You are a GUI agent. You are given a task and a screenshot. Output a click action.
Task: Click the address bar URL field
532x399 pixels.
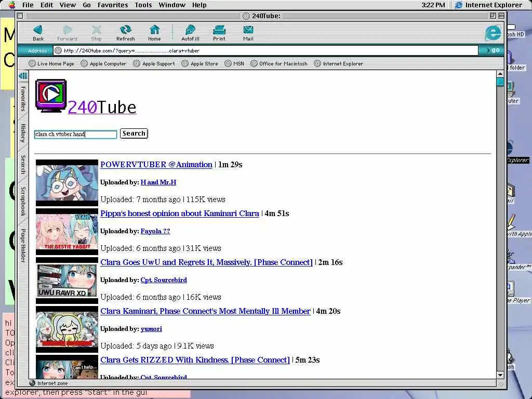[x=265, y=50]
